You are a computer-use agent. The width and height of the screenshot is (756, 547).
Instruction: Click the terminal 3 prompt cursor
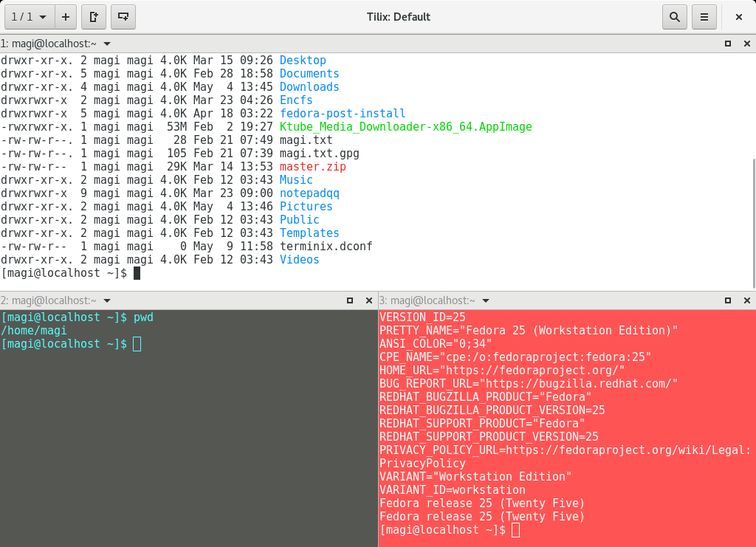pyautogui.click(x=515, y=530)
